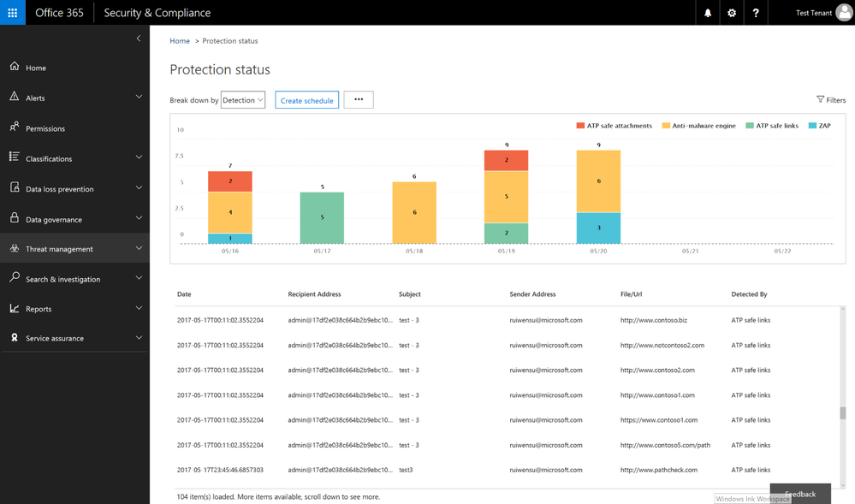Toggle Anti-malware engine legend series
Viewport: 855px width, 504px height.
tap(698, 126)
